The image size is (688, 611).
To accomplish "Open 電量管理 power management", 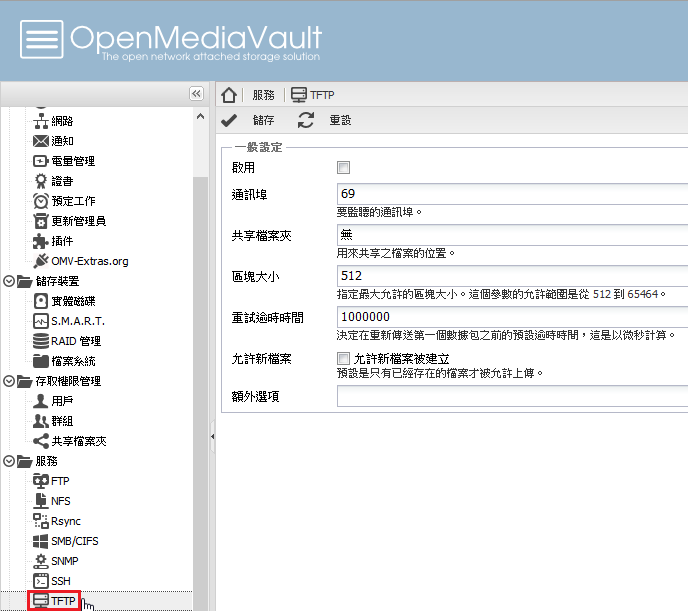I will 64,161.
